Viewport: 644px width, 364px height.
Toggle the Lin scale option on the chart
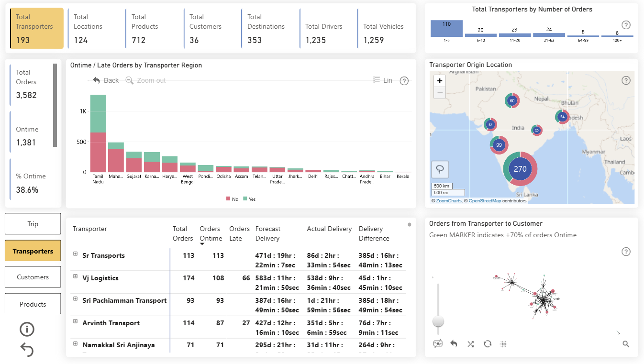pos(383,80)
